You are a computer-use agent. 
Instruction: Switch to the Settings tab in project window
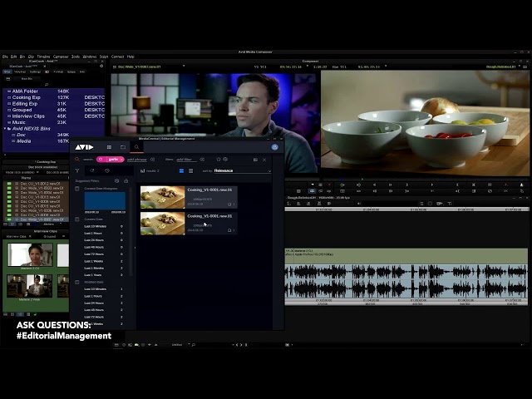click(x=35, y=72)
